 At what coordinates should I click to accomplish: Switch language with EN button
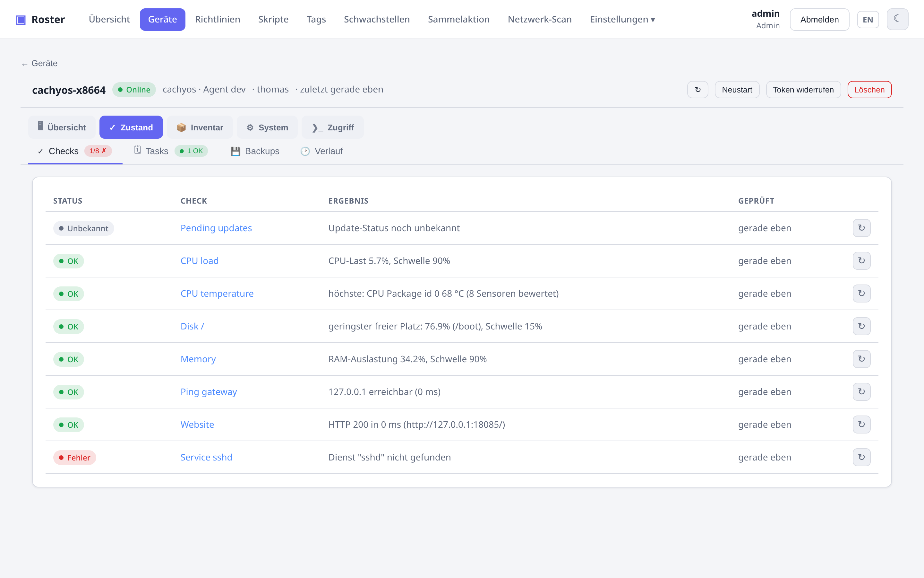point(868,20)
